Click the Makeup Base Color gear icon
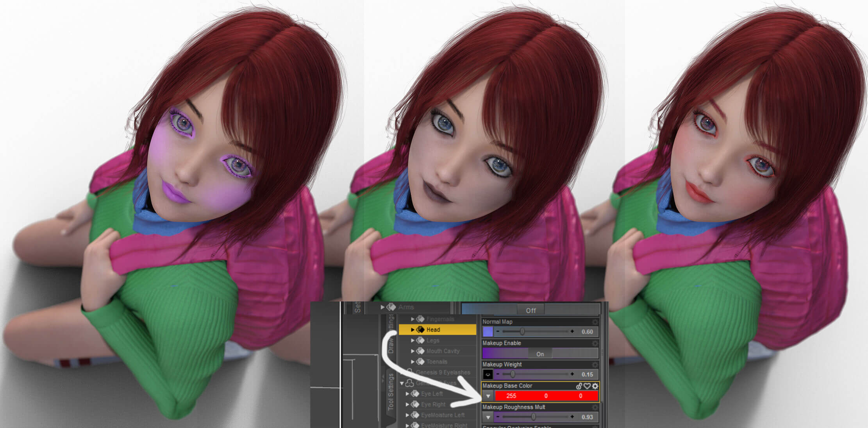The width and height of the screenshot is (868, 428). [595, 386]
